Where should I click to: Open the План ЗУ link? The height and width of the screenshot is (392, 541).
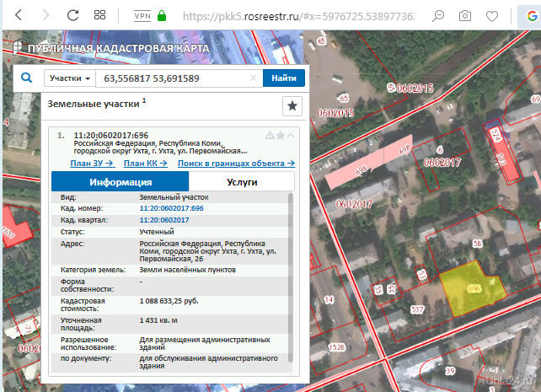click(92, 164)
